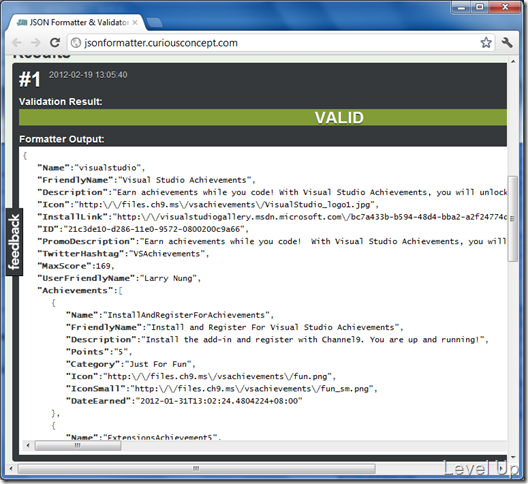Viewport: 528px width, 484px height.
Task: Open the wrench settings menu
Action: point(507,42)
